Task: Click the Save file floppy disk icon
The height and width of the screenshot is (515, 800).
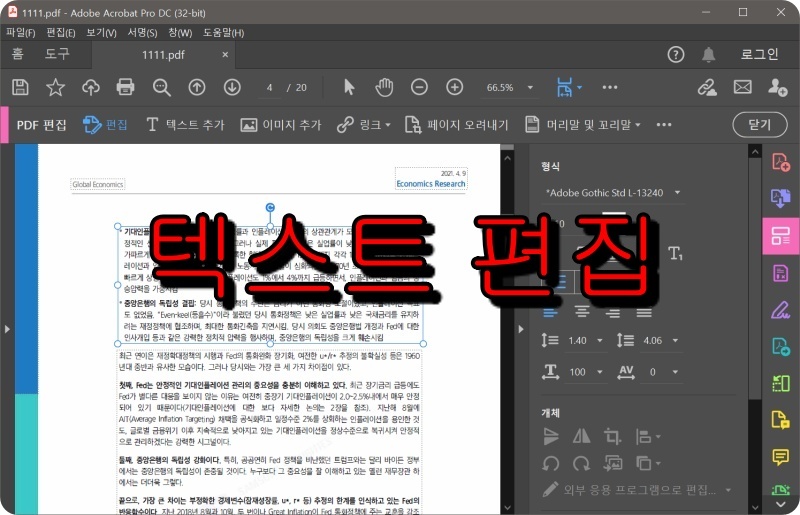Action: tap(20, 87)
